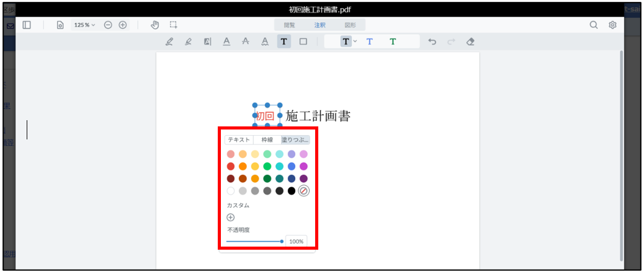This screenshot has width=644, height=272.
Task: Open the search magnifier icon
Action: (x=594, y=25)
